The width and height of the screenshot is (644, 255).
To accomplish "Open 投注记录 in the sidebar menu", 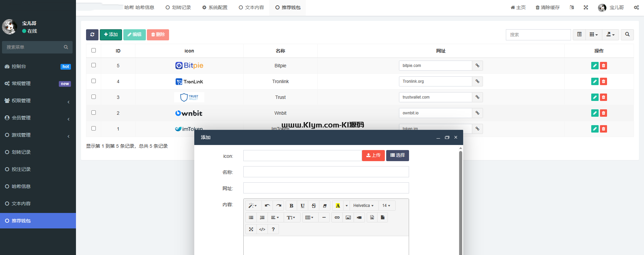I will (x=21, y=169).
